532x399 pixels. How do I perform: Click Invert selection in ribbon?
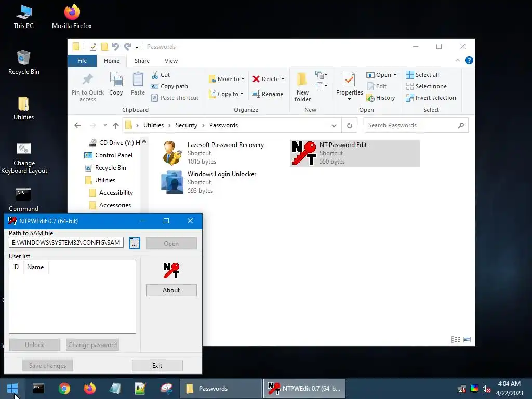pos(431,98)
